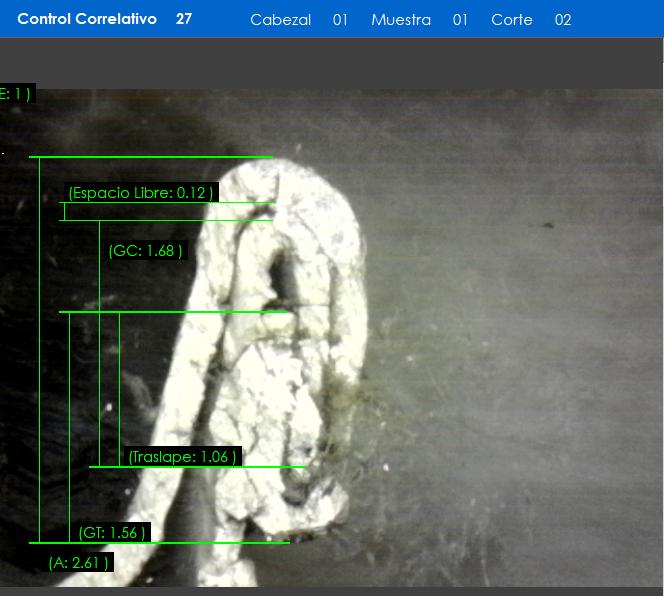The height and width of the screenshot is (596, 664).
Task: Select the Control Correlativo value 27
Action: [184, 19]
